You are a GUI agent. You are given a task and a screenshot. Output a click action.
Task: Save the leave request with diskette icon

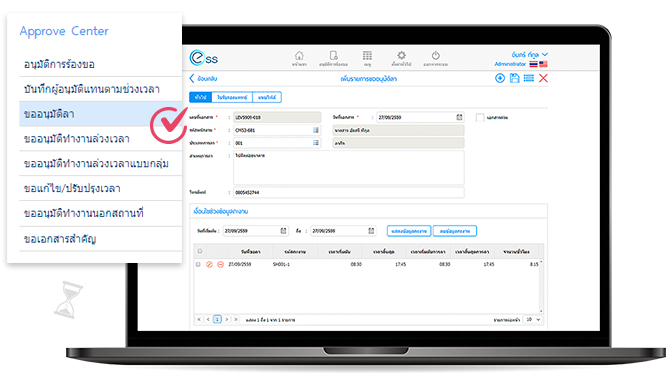pos(514,78)
